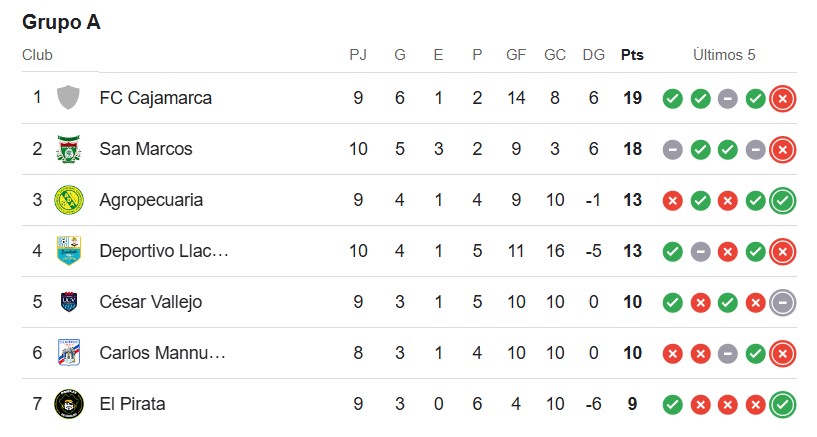The image size is (817, 437).
Task: Click the Grupo A heading
Action: click(61, 22)
